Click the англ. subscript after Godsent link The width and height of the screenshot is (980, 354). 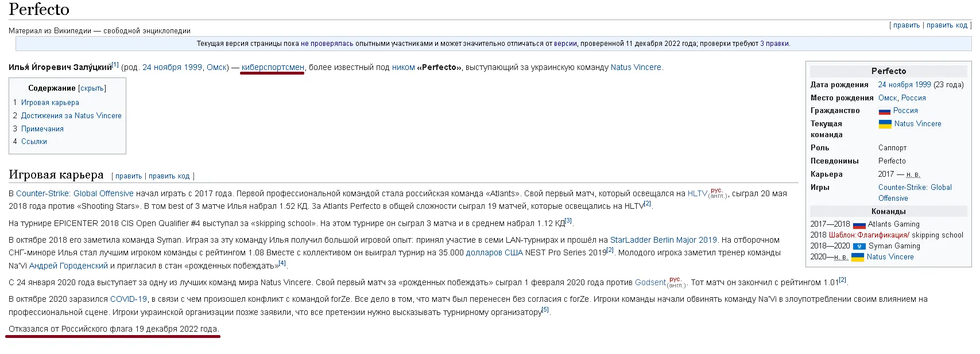[x=676, y=285]
